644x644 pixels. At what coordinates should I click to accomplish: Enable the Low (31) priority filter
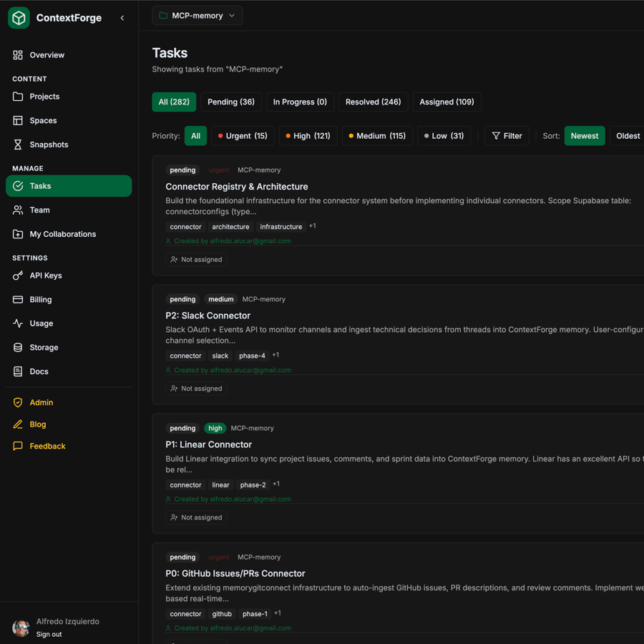pyautogui.click(x=444, y=135)
